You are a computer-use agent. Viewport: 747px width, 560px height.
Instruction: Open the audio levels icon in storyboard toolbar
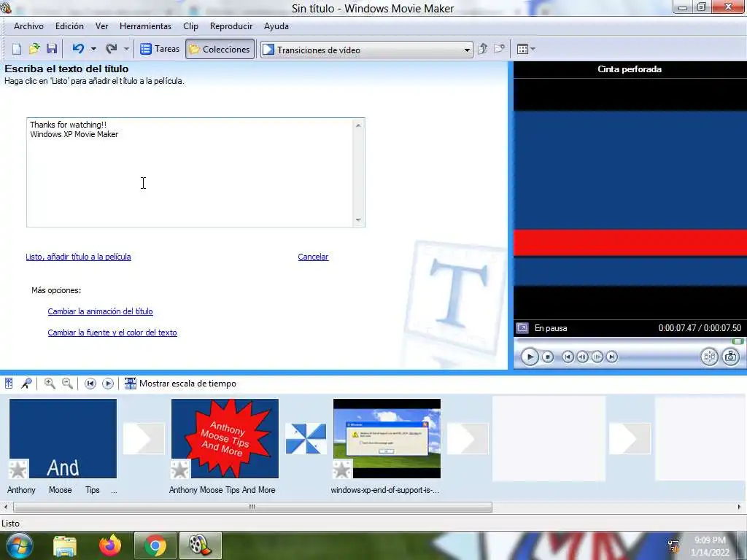[9, 384]
